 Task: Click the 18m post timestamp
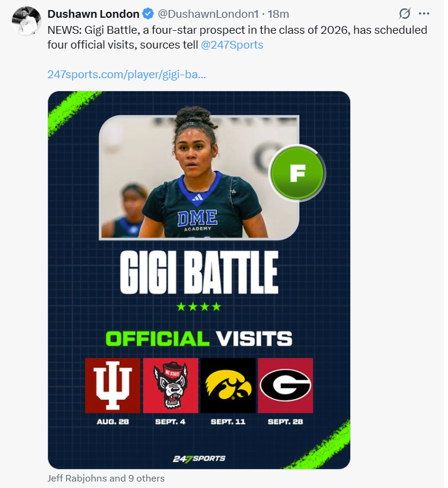[279, 14]
